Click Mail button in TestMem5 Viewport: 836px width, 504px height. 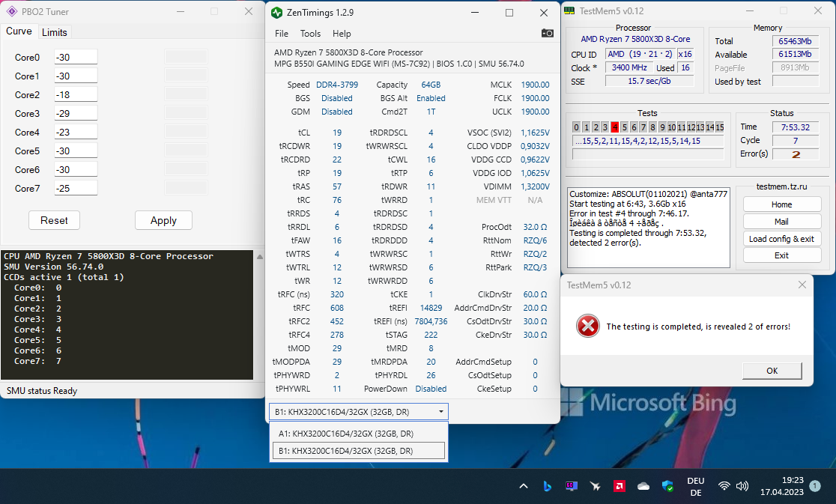click(781, 222)
